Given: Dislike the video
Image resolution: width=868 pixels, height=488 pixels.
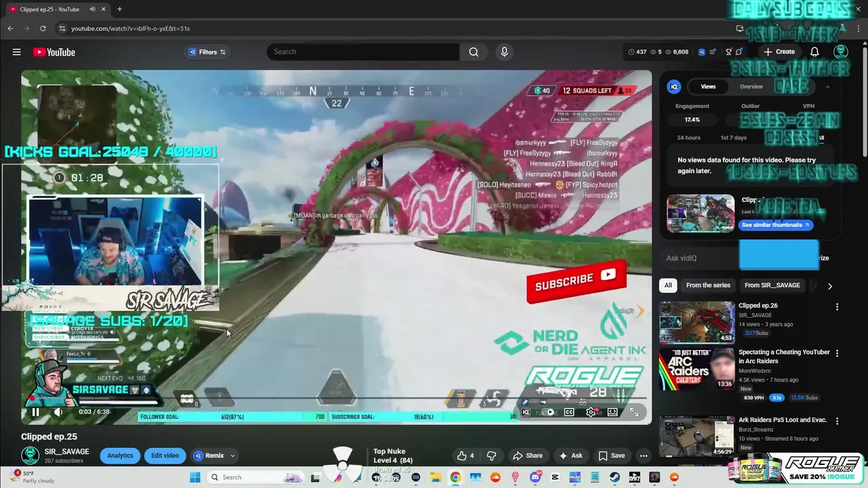Looking at the screenshot, I should (492, 455).
